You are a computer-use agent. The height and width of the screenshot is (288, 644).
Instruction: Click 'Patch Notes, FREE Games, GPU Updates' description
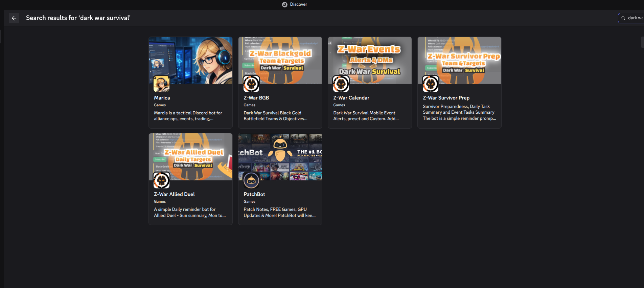point(280,212)
